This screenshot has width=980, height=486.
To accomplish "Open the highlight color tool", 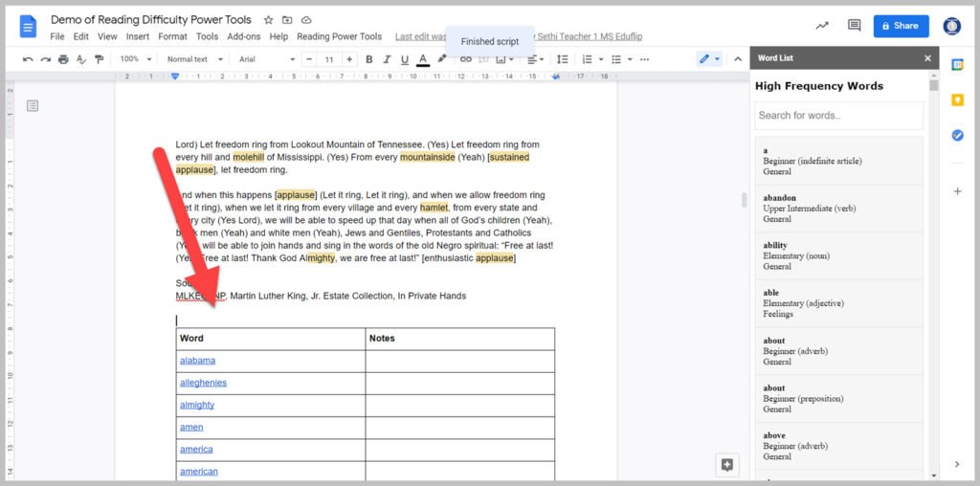I will pyautogui.click(x=442, y=58).
